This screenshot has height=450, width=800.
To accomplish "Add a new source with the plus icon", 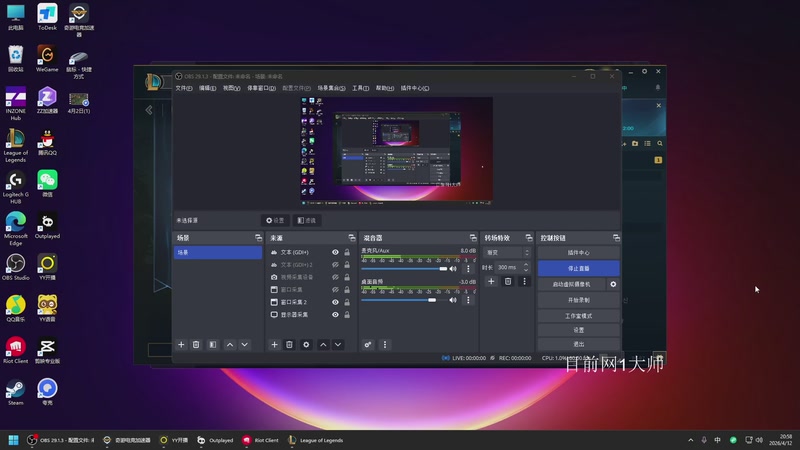I will (275, 344).
